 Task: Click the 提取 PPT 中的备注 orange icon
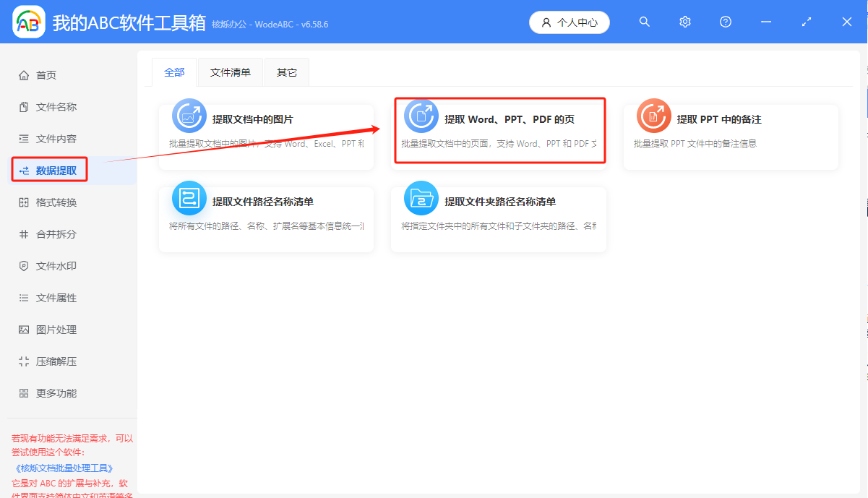click(653, 116)
